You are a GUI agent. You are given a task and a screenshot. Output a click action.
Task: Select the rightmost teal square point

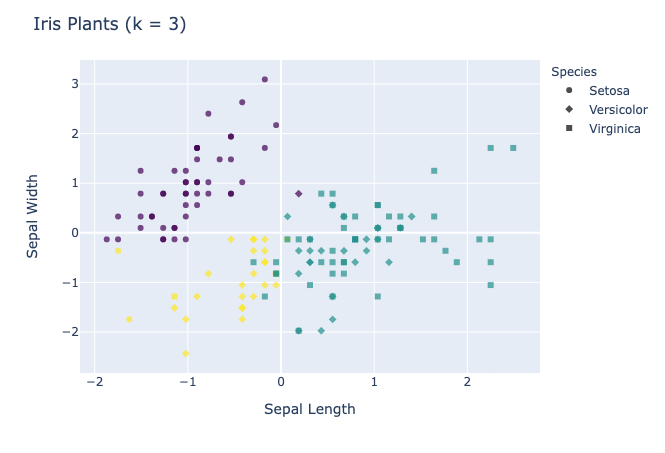tap(513, 148)
